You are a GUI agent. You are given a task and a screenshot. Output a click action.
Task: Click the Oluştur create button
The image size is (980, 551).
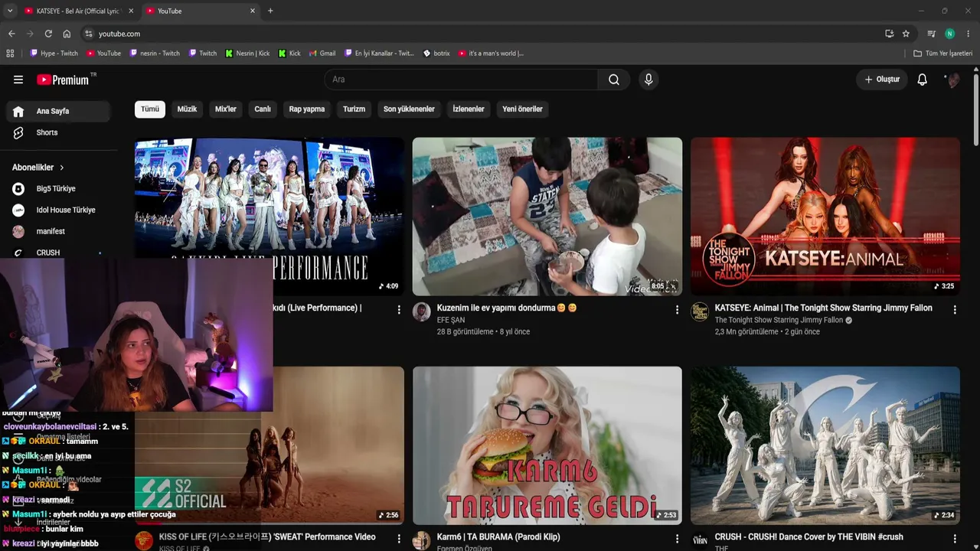coord(882,80)
